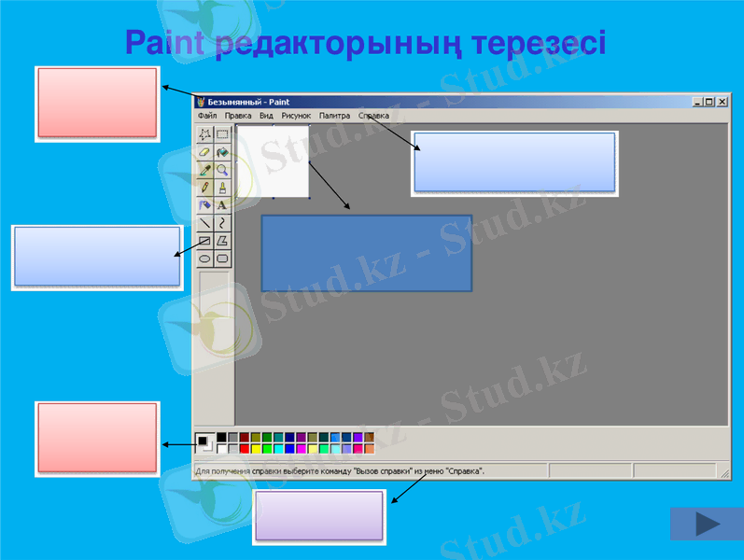Choose the Pencil tool
744x560 pixels.
tap(205, 188)
